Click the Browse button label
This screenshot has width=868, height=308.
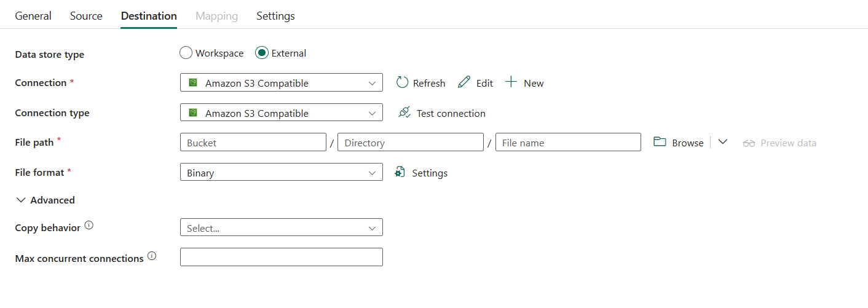pyautogui.click(x=688, y=143)
